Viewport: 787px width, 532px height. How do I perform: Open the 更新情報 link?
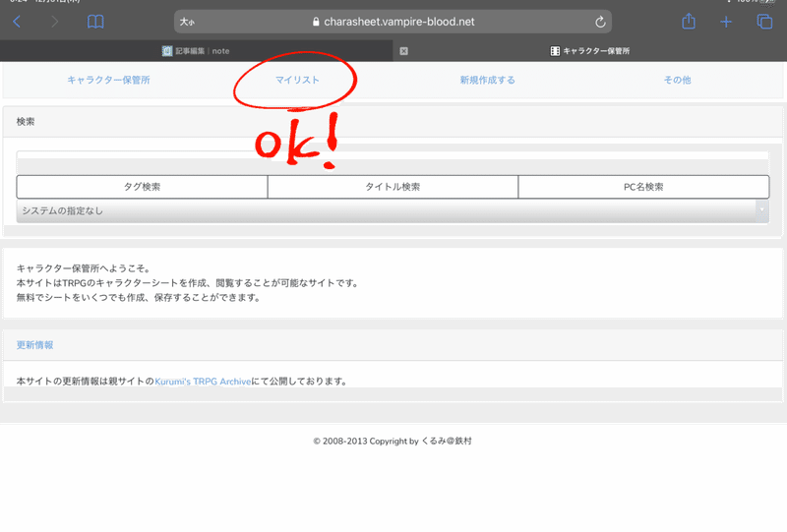[x=34, y=345]
